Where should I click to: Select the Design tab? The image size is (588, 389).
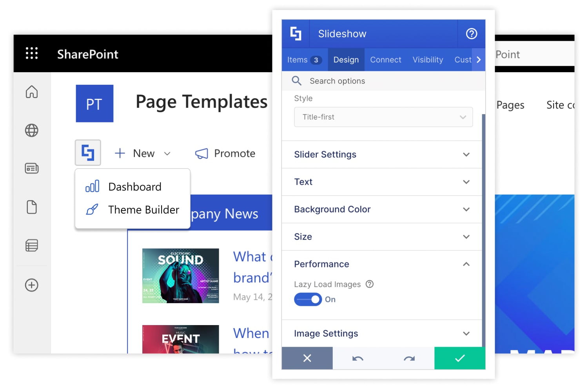(346, 60)
